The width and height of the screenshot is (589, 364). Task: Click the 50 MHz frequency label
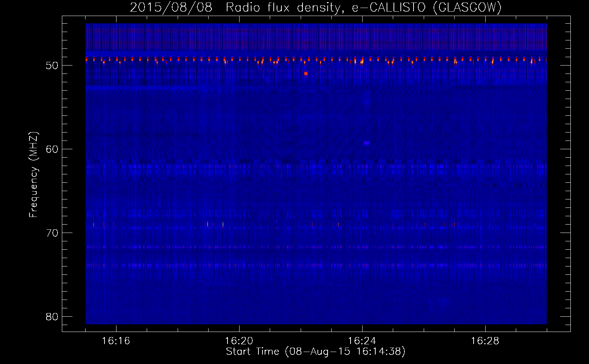click(52, 66)
